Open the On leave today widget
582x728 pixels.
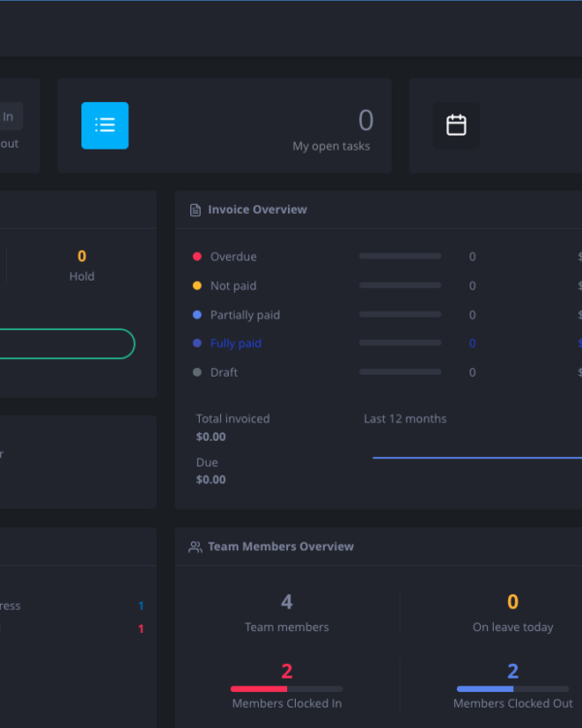pos(512,613)
